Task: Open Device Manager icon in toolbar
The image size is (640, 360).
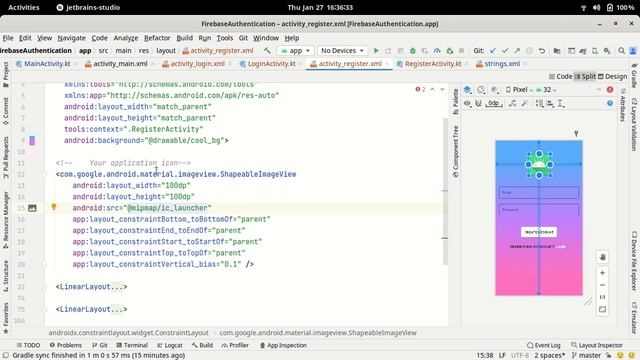Action: (595, 51)
